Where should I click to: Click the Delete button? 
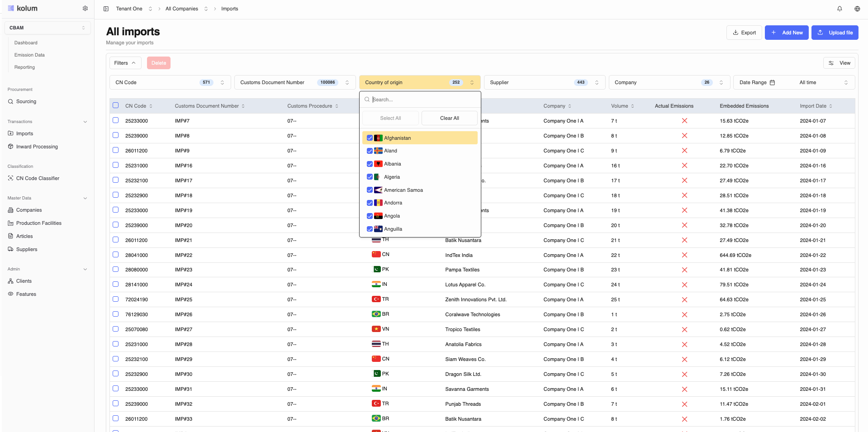159,63
